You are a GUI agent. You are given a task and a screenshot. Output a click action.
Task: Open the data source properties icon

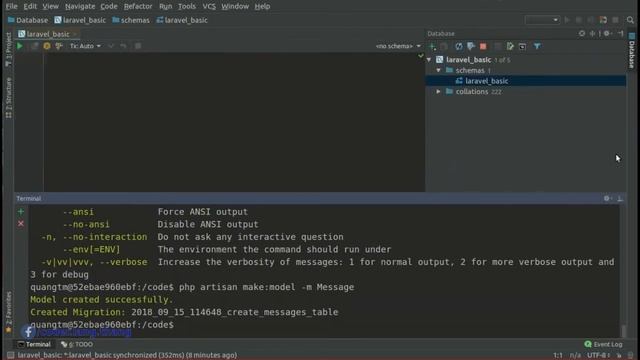(471, 47)
